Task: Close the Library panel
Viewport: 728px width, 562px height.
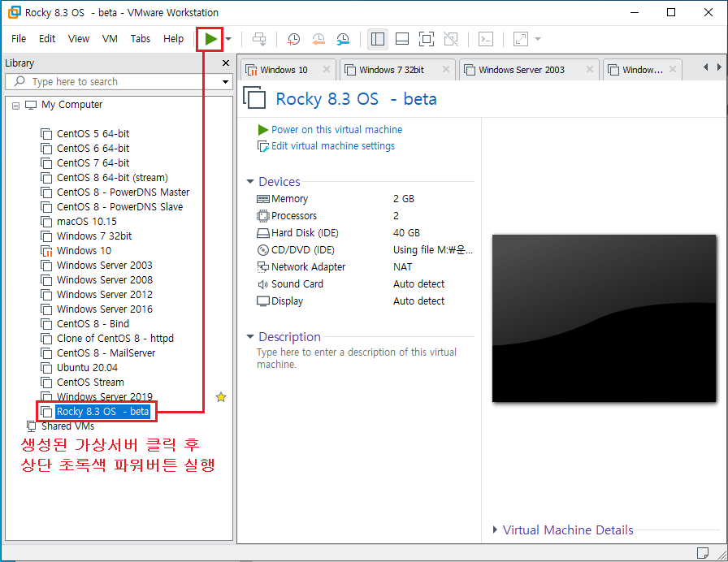Action: pyautogui.click(x=226, y=63)
